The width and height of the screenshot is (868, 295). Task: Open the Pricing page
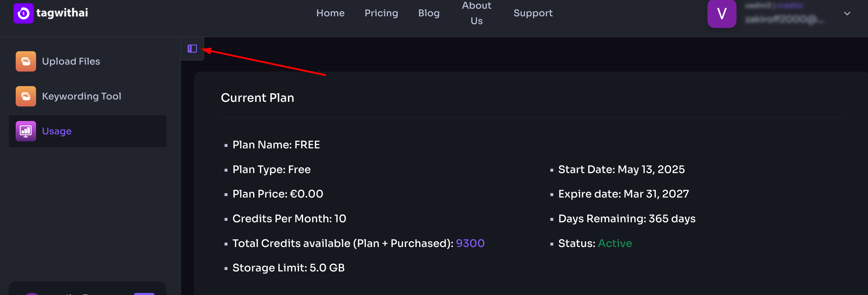(381, 13)
